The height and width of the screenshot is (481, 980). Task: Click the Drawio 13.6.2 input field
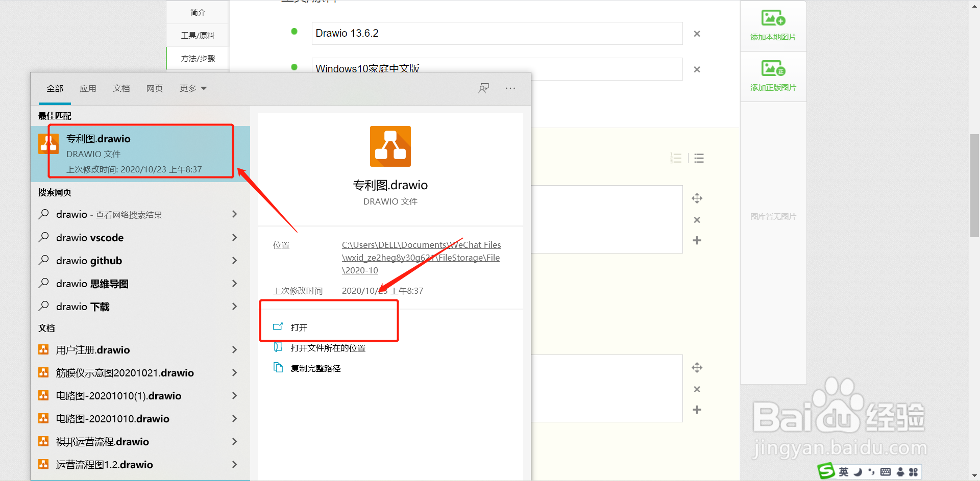click(x=497, y=33)
